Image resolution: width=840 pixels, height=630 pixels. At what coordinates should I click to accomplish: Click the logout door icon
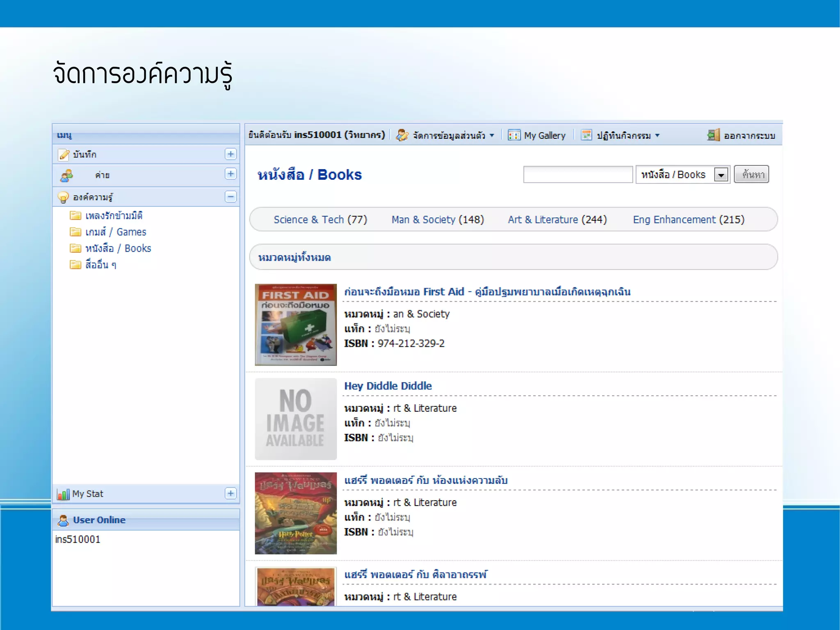[713, 135]
